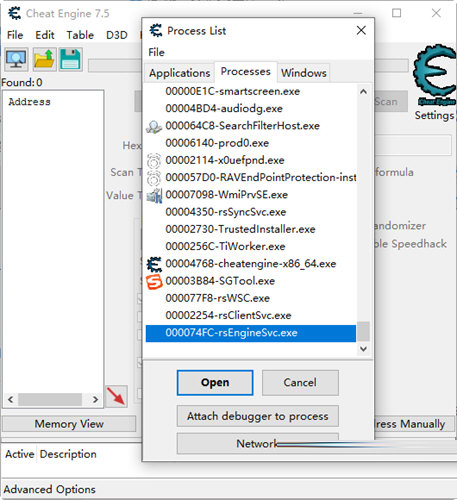Click the process list scroll up arrow

click(363, 91)
